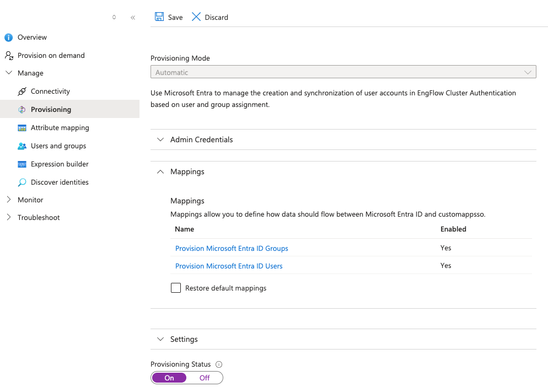This screenshot has width=548, height=392.
Task: Click the Name column header
Action: pyautogui.click(x=185, y=229)
